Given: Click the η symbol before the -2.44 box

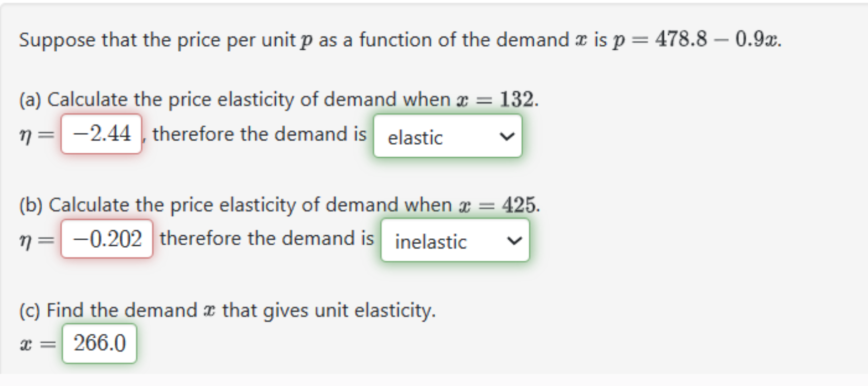Looking at the screenshot, I should pos(25,133).
